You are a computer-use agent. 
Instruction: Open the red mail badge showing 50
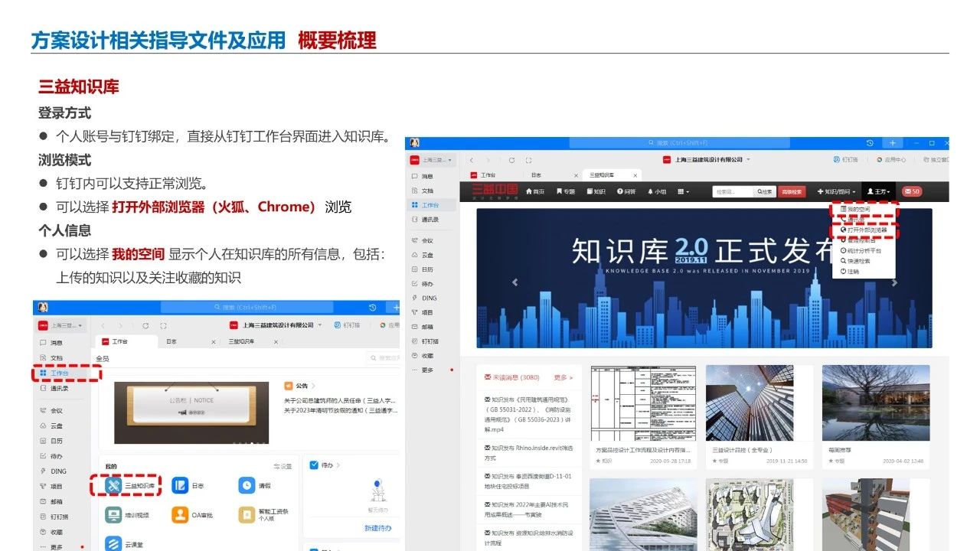coord(911,191)
